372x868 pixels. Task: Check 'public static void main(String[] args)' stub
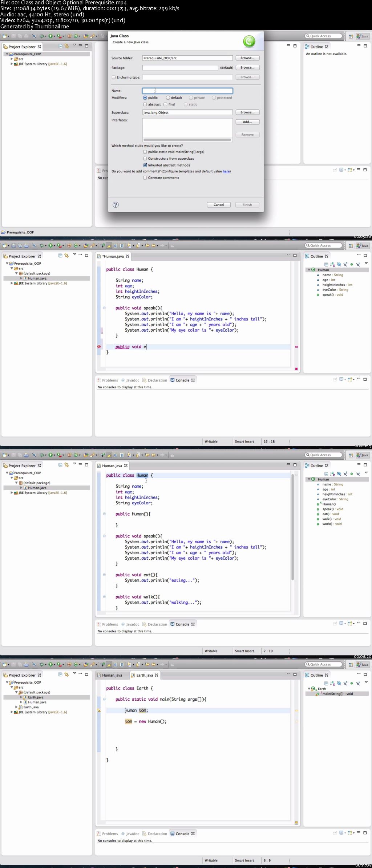145,152
